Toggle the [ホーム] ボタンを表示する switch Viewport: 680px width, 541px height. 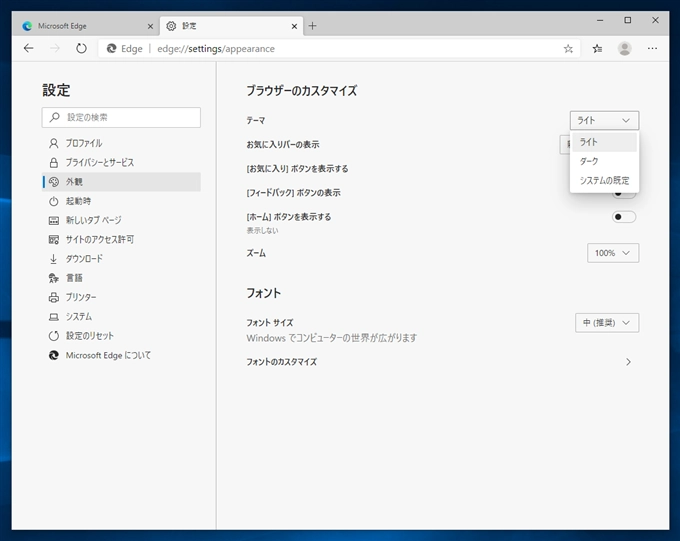(x=624, y=216)
